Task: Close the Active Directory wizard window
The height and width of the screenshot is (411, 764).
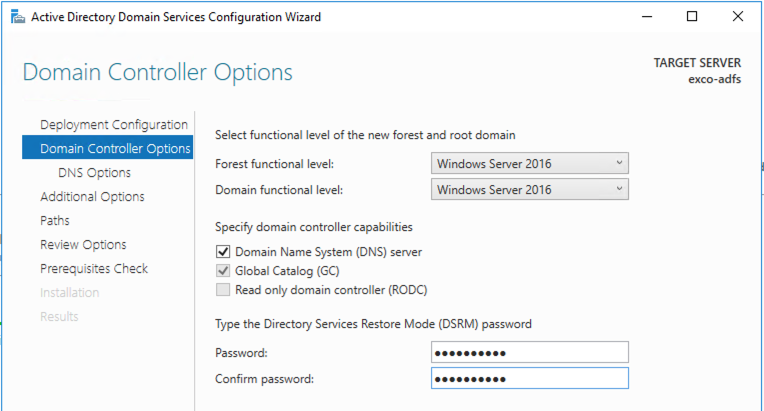Action: [738, 17]
